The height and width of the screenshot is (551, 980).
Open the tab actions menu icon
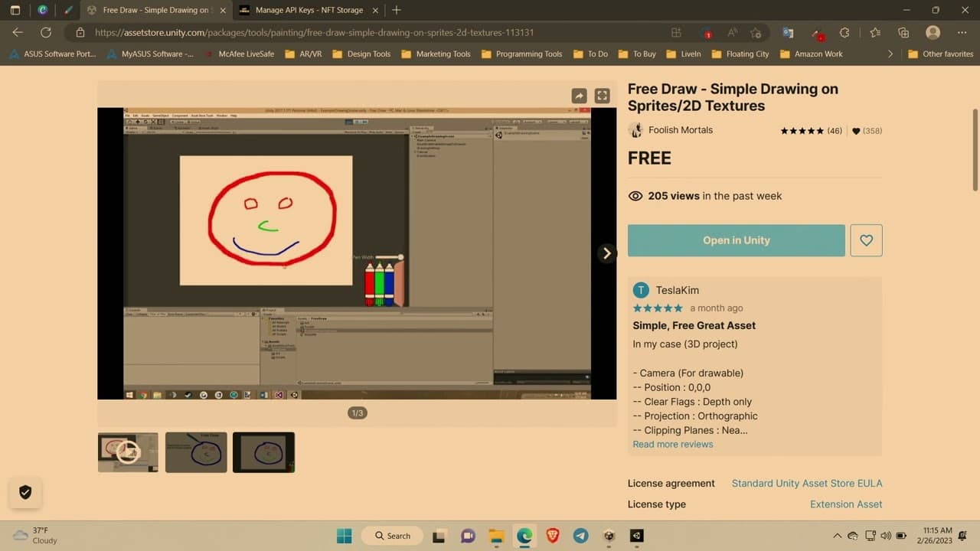pos(15,10)
